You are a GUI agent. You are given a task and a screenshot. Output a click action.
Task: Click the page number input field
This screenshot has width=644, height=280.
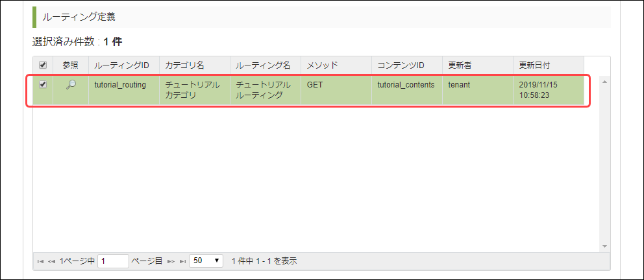114,261
